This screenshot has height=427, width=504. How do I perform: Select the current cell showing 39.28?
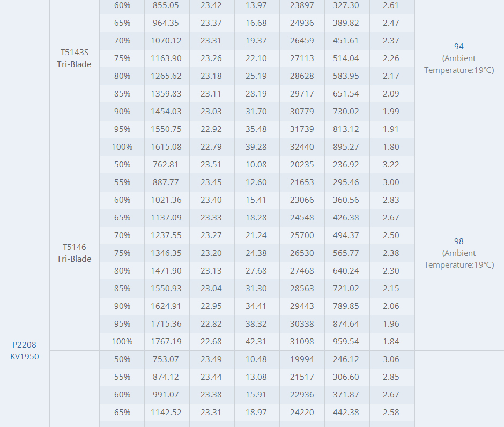coord(256,147)
